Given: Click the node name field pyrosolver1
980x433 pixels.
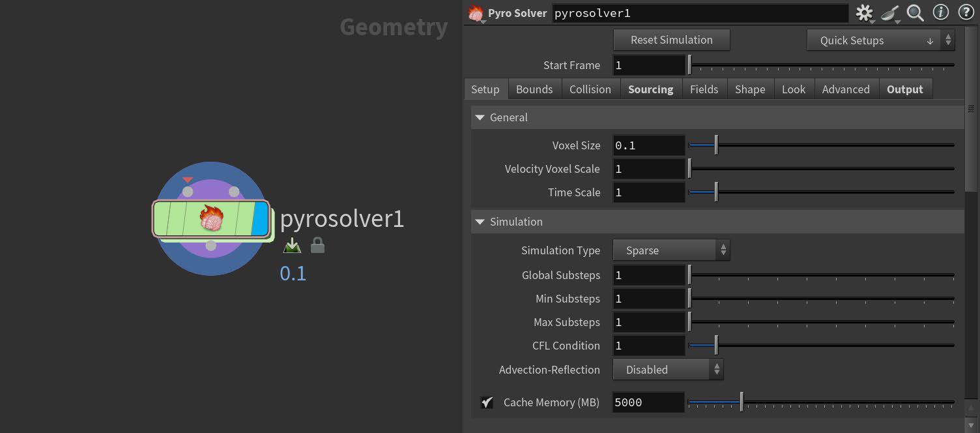Looking at the screenshot, I should click(x=700, y=13).
